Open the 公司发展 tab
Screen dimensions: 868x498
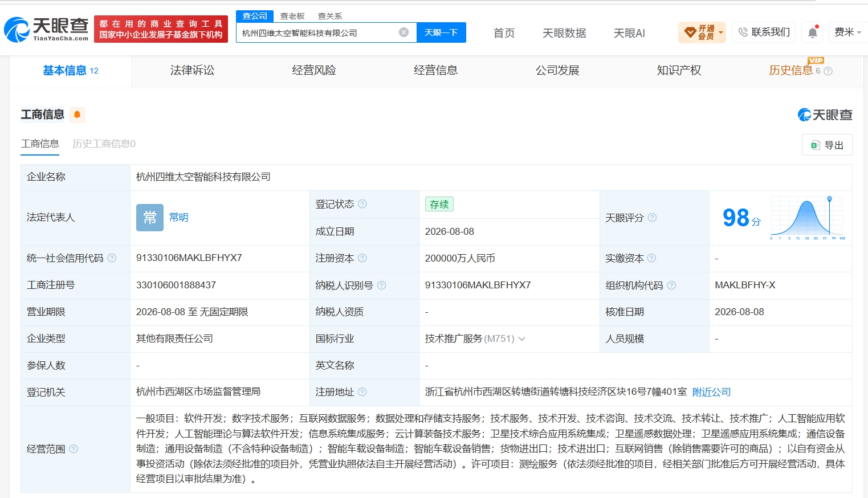[x=557, y=71]
